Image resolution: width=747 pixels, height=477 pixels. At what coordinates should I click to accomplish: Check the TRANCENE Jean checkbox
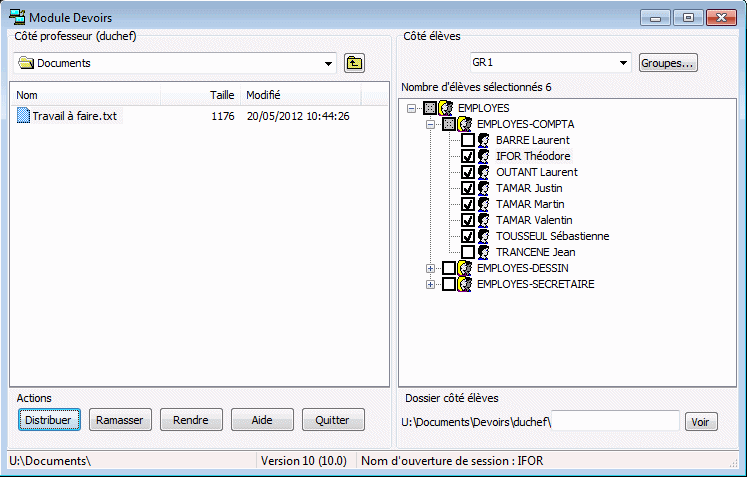pyautogui.click(x=468, y=252)
